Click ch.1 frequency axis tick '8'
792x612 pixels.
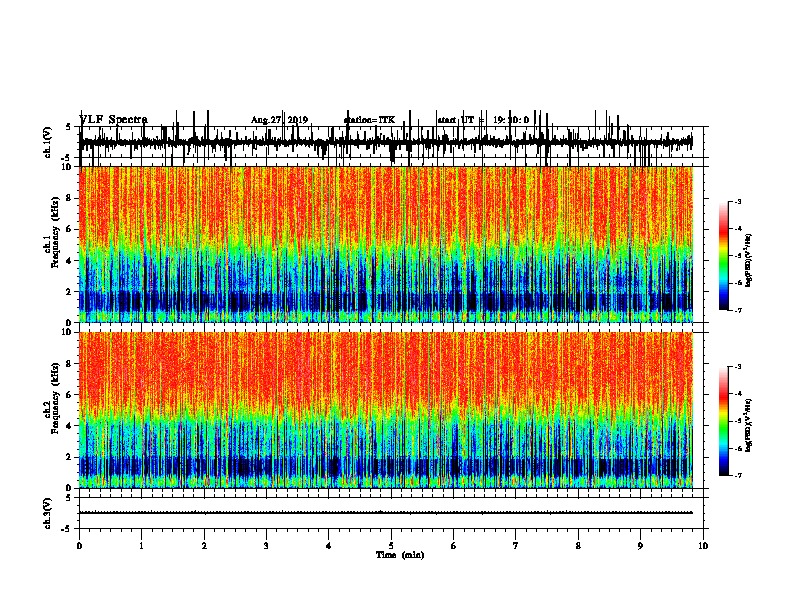70,198
